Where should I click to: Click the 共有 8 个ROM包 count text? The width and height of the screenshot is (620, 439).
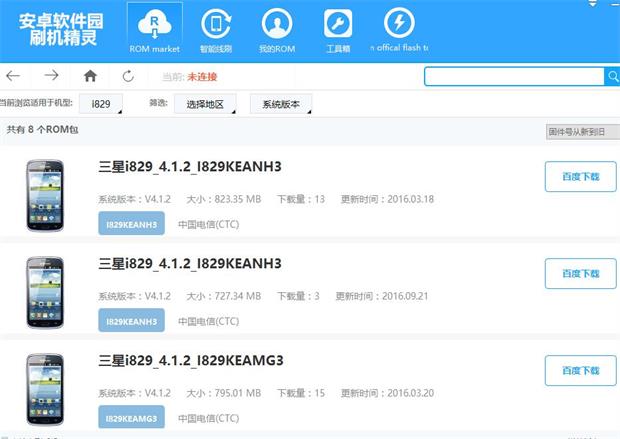(x=42, y=129)
